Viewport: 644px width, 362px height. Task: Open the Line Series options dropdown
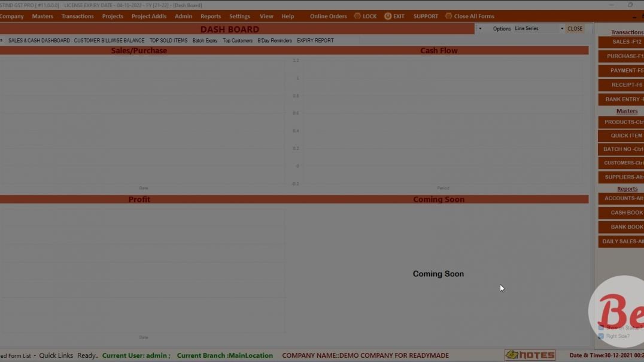click(x=561, y=29)
